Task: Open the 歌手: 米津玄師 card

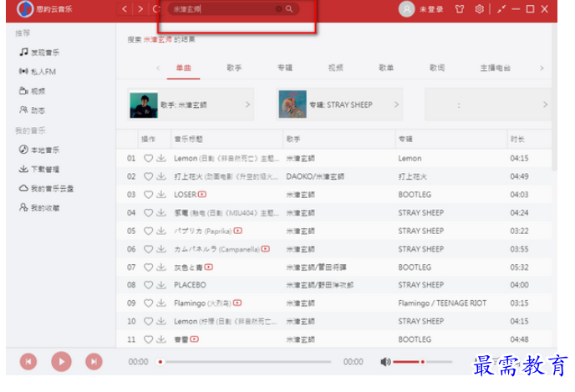Action: tap(191, 104)
